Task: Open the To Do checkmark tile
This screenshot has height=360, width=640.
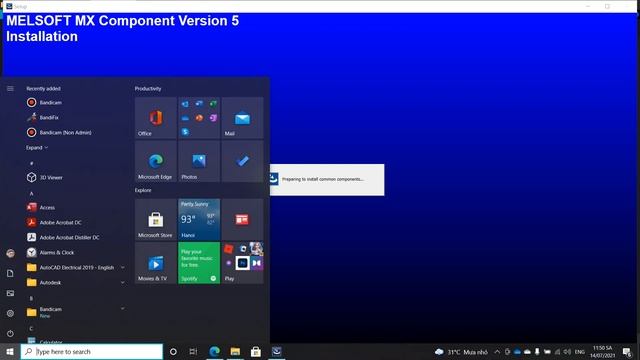Action: [242, 161]
